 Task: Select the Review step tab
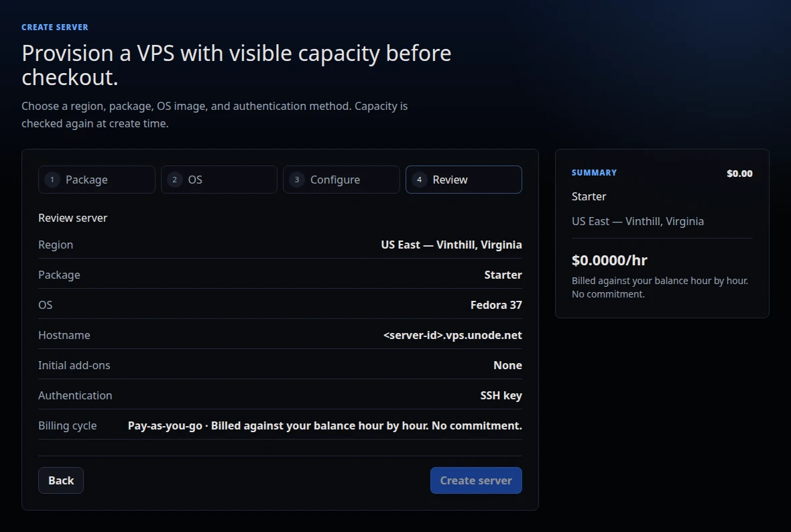coord(464,180)
